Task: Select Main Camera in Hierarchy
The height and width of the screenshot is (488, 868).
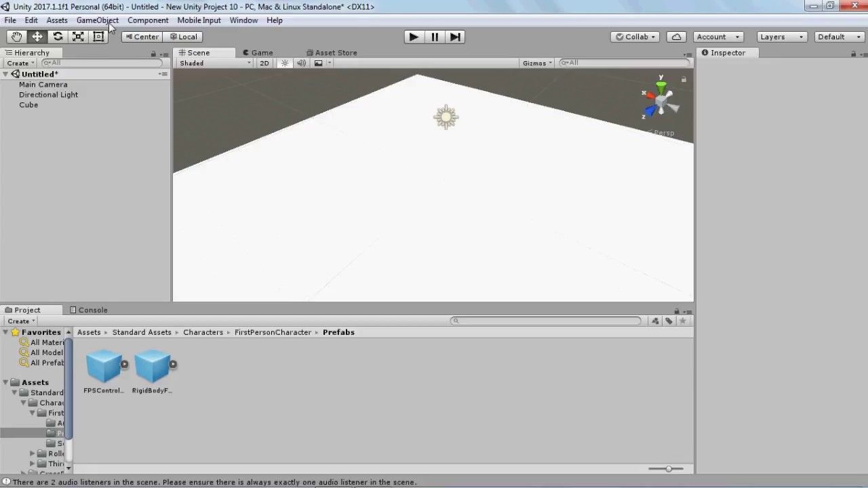Action: (43, 85)
